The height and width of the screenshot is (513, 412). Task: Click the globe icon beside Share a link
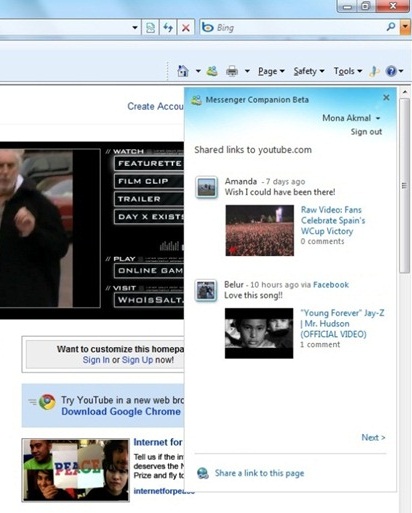click(203, 473)
